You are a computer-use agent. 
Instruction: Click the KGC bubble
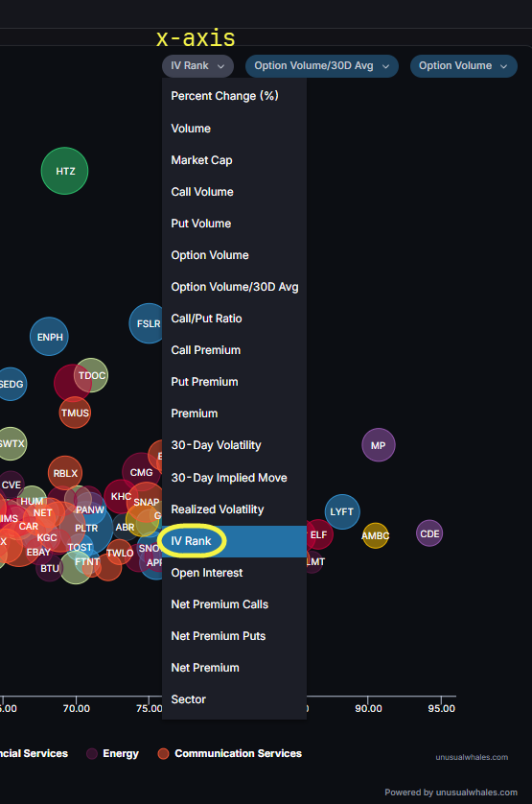[47, 537]
